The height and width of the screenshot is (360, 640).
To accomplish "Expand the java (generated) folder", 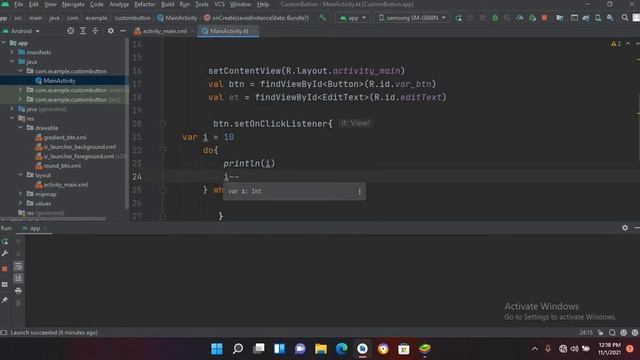I will 12,109.
